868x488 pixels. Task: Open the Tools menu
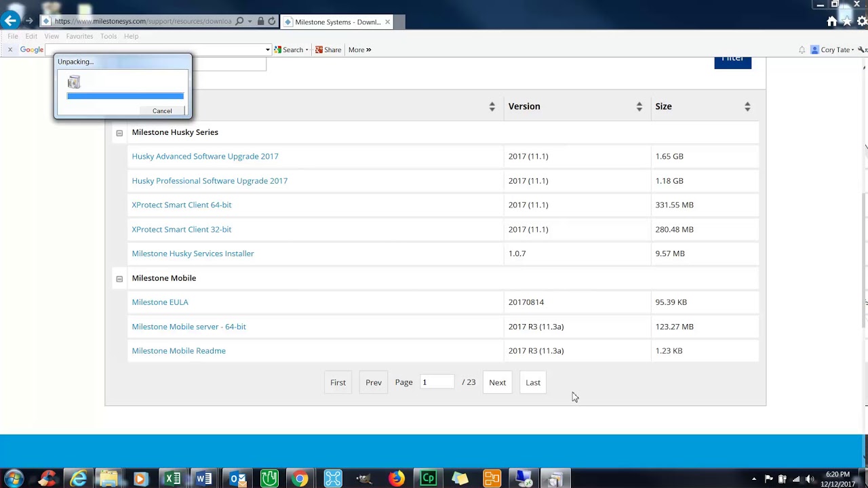[x=108, y=36]
